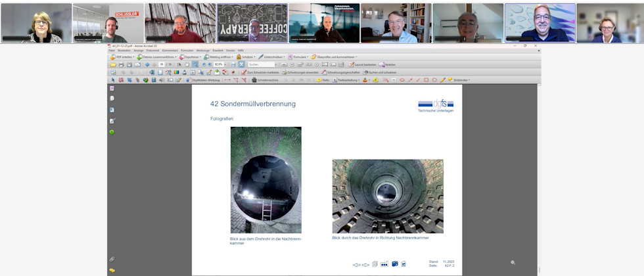Viewport: 644px width, 276px height.
Task: Expand the zoom percentage dropdown
Action: 225,64
